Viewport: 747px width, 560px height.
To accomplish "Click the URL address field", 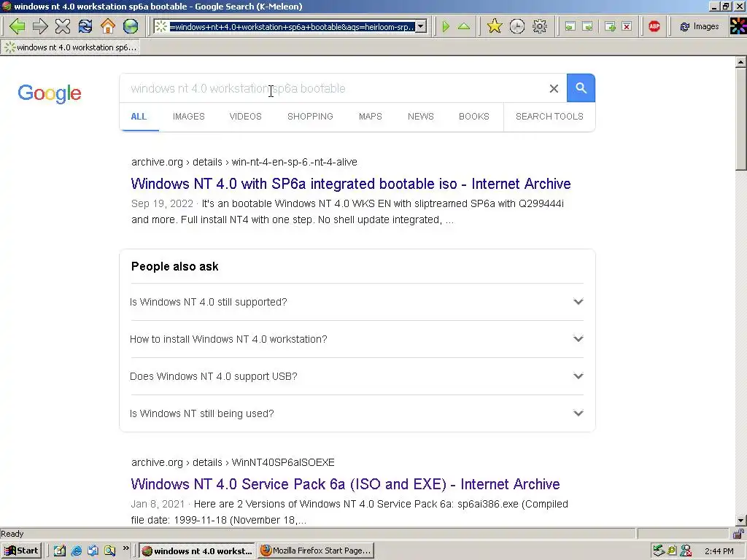I will (x=292, y=27).
